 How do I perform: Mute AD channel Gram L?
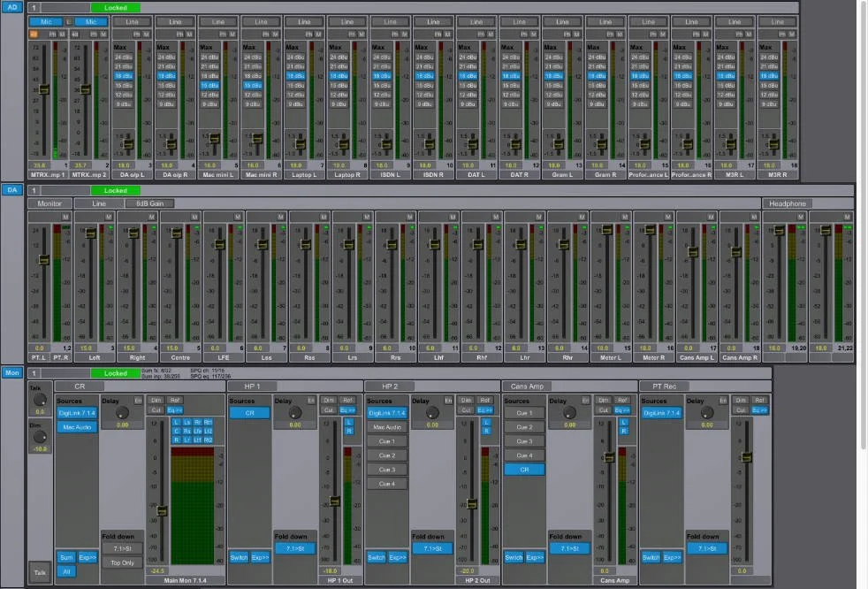pyautogui.click(x=577, y=34)
